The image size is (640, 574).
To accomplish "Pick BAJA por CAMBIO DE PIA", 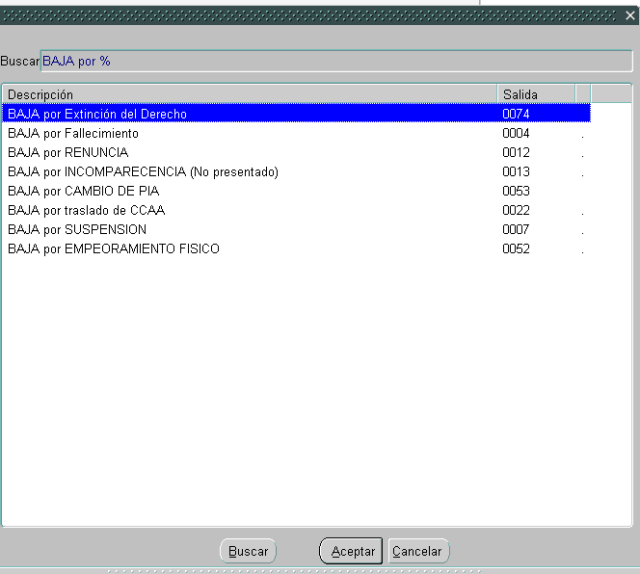I will coord(83,191).
